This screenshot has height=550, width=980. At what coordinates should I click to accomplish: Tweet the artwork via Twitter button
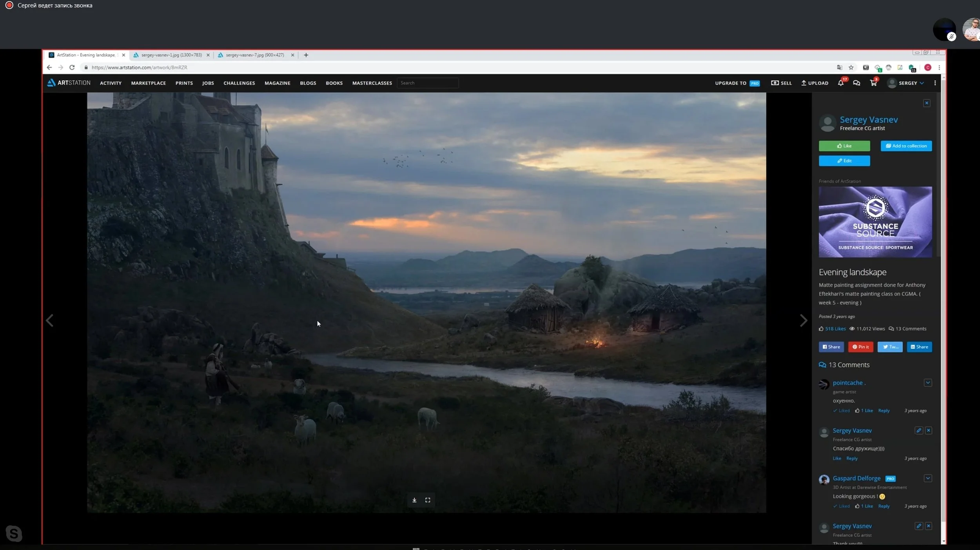point(890,347)
